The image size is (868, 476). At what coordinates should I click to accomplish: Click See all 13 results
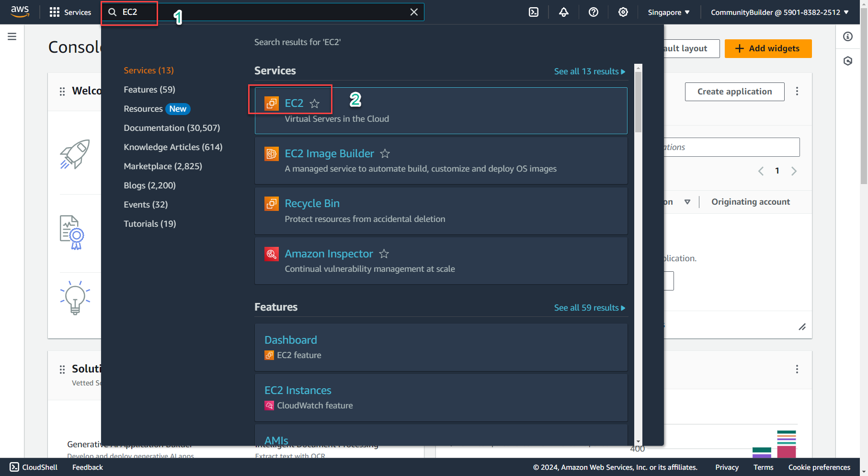pyautogui.click(x=590, y=71)
